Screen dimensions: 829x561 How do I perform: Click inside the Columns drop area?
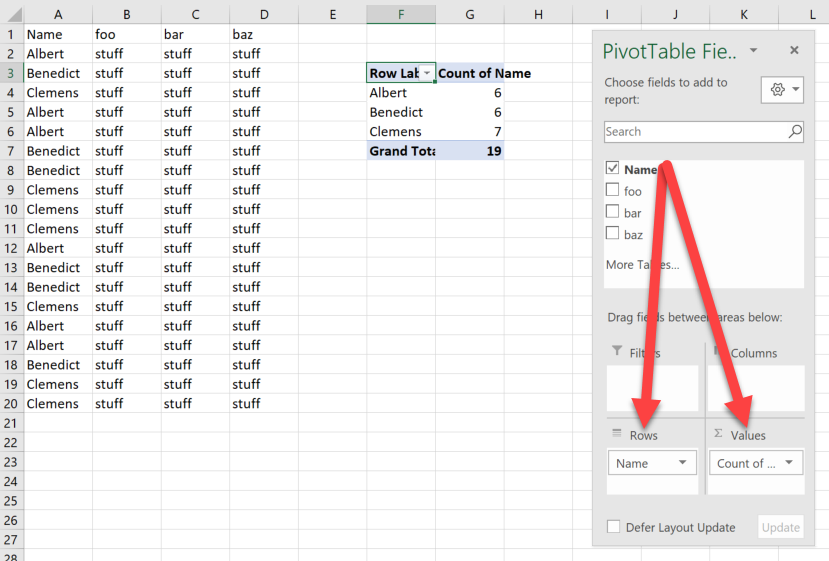click(756, 388)
